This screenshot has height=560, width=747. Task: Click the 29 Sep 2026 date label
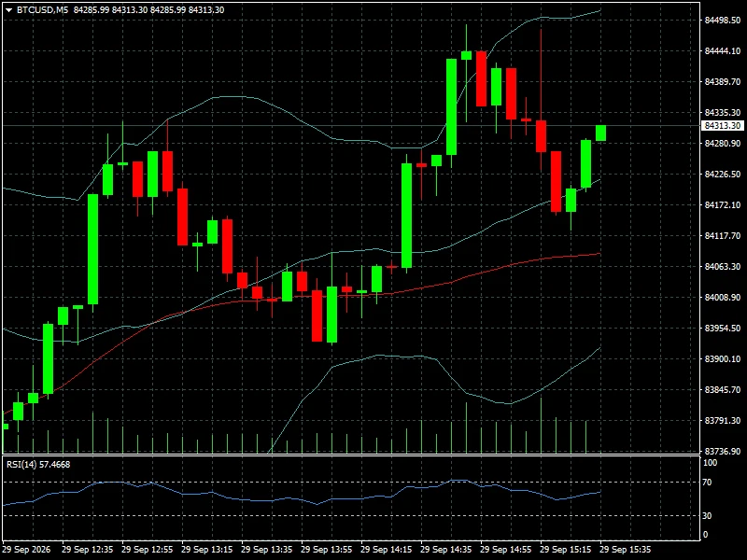click(26, 550)
